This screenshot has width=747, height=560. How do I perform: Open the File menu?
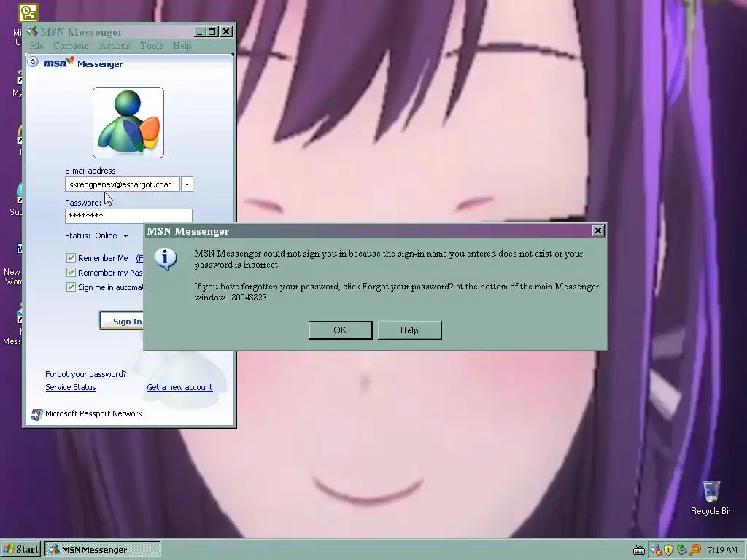[x=36, y=46]
